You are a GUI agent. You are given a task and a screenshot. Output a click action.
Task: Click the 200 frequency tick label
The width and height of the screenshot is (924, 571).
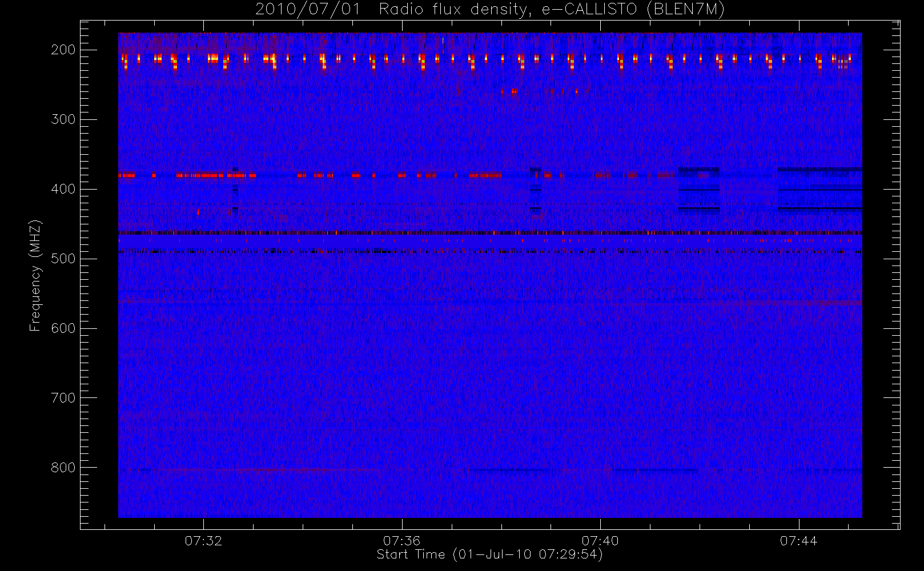pos(63,50)
